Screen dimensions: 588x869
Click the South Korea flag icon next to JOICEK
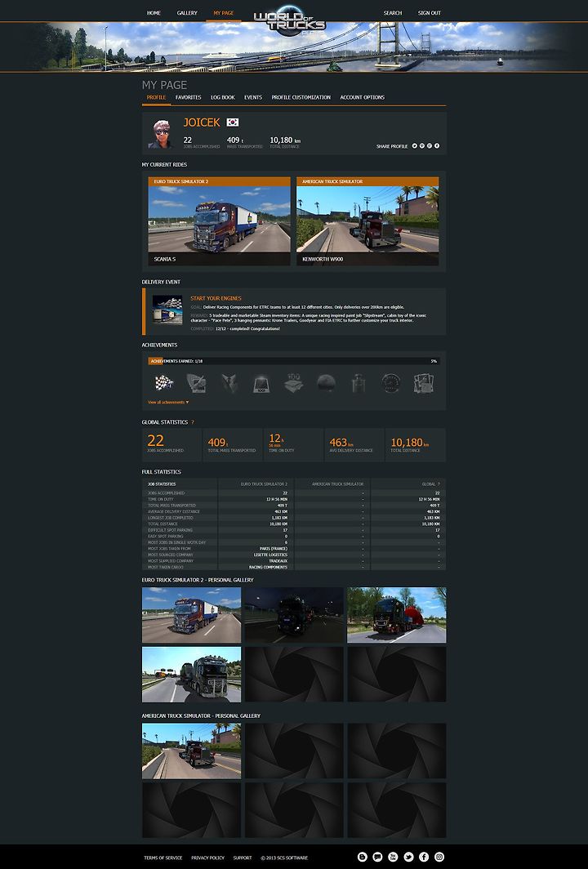pyautogui.click(x=232, y=123)
